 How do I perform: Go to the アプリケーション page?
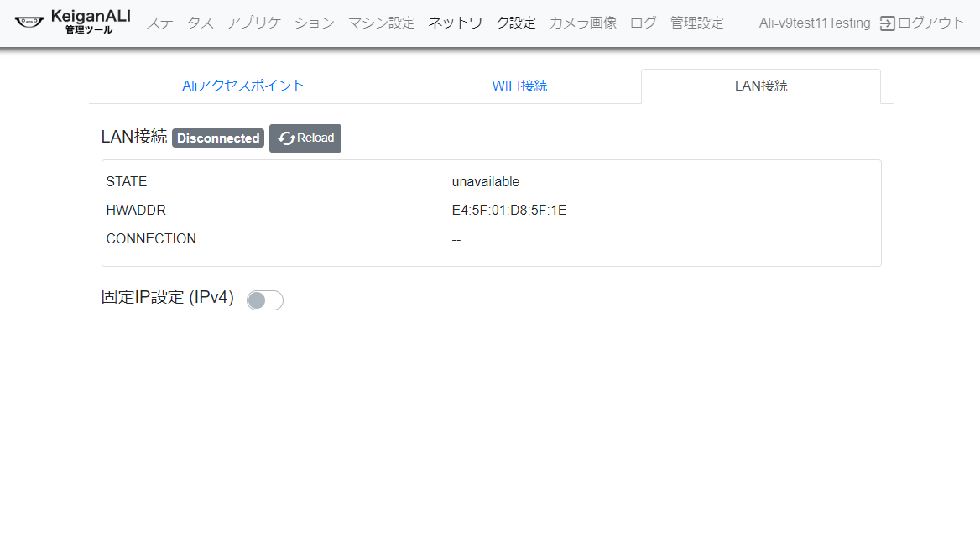[x=280, y=23]
